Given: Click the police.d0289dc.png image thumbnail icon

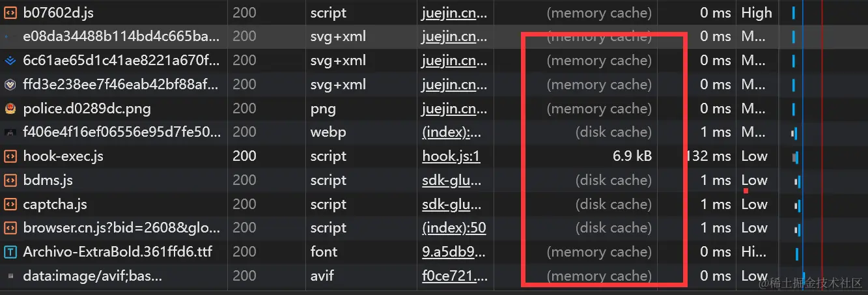Looking at the screenshot, I should (x=10, y=109).
